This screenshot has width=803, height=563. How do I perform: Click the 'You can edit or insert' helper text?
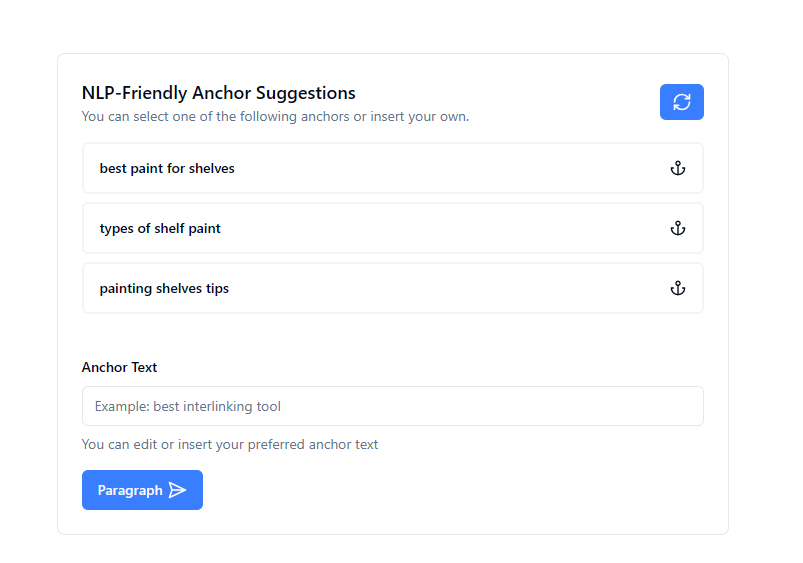230,444
